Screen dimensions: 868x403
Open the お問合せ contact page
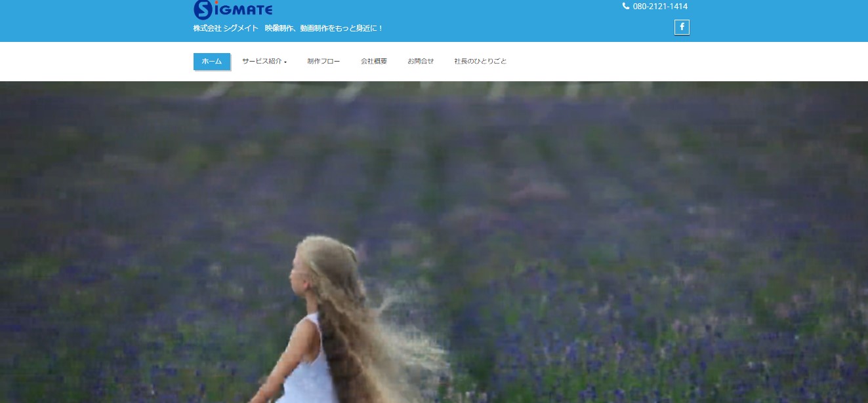(421, 61)
